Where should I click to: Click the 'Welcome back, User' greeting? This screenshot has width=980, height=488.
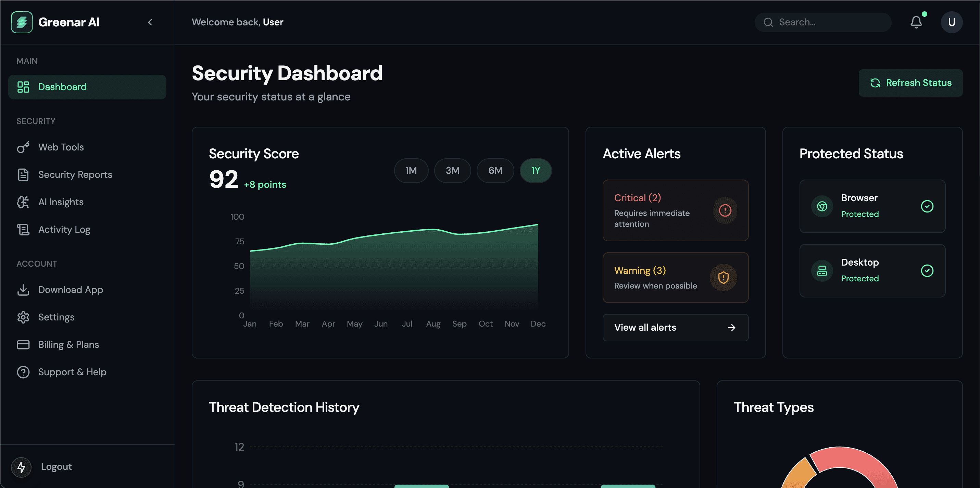point(237,22)
